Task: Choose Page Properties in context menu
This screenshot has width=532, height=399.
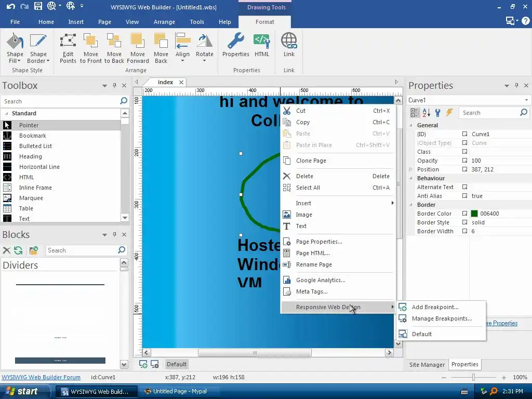Action: pos(338,242)
